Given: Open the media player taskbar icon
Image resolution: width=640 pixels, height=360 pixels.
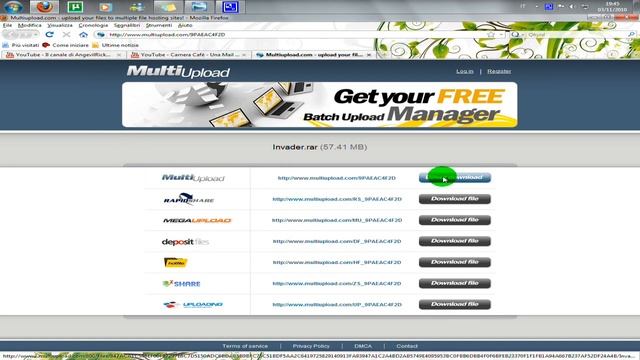Looking at the screenshot, I should [105, 7].
